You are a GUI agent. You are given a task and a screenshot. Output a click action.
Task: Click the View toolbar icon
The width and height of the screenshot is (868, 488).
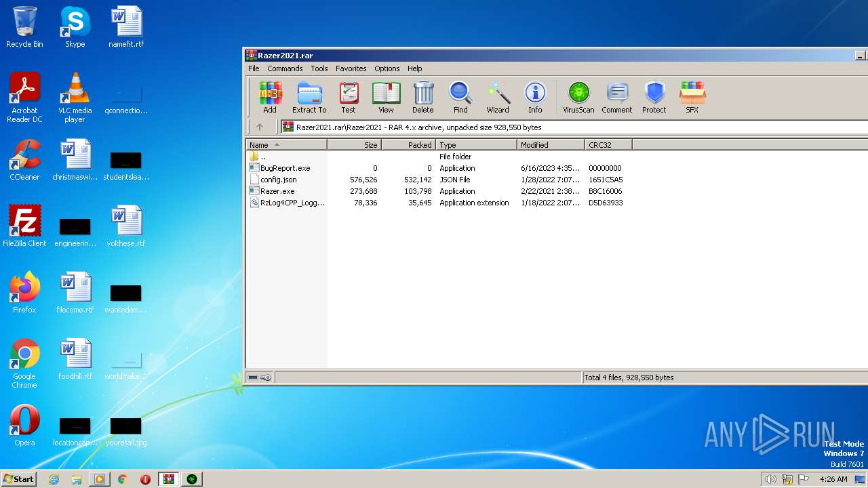(x=386, y=98)
